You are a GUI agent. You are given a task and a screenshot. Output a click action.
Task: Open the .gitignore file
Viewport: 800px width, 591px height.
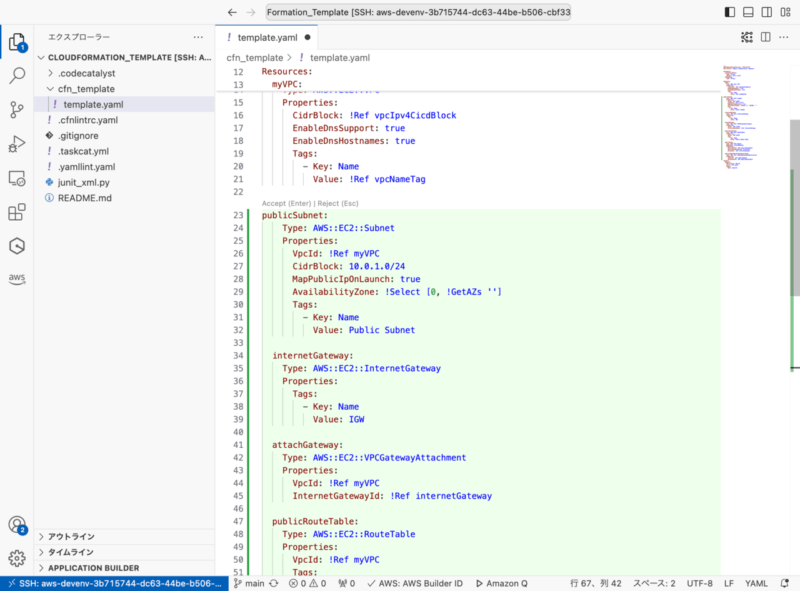pyautogui.click(x=124, y=136)
